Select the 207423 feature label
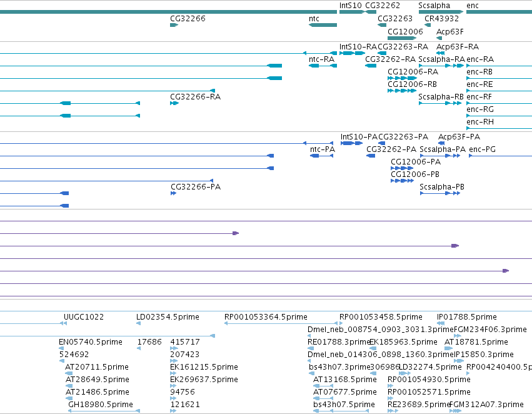 (184, 355)
